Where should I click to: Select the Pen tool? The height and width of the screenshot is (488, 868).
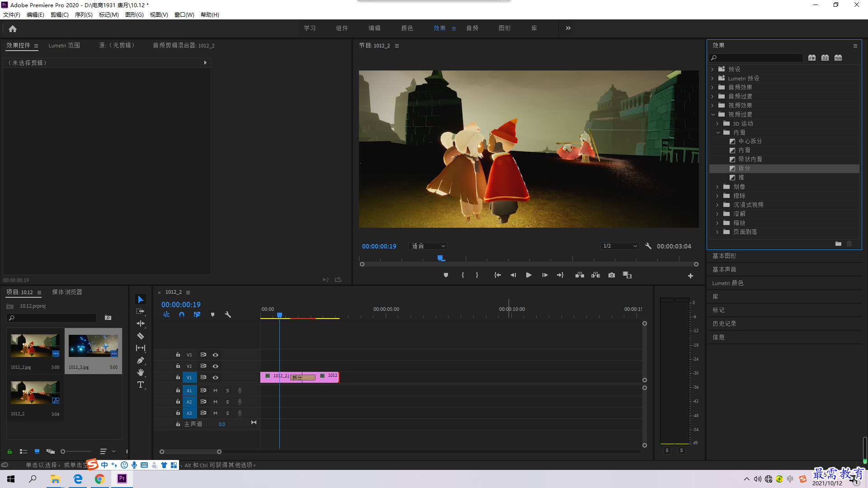tap(141, 360)
